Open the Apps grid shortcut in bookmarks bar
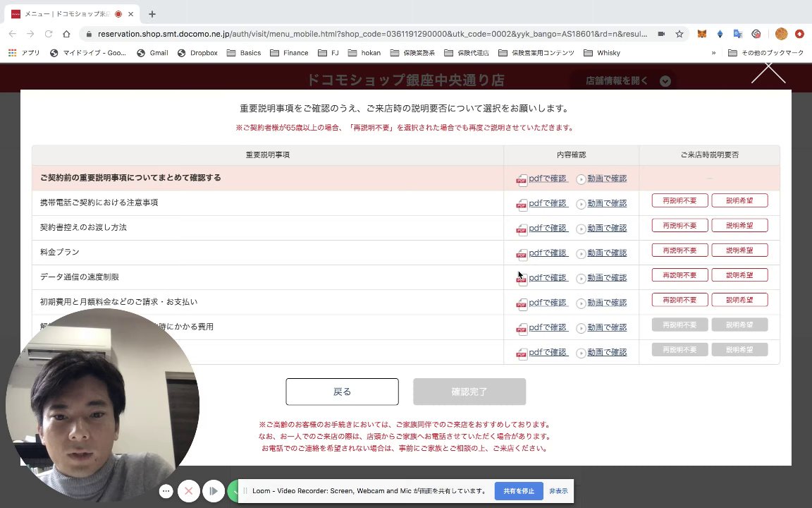The height and width of the screenshot is (508, 812). tap(24, 53)
